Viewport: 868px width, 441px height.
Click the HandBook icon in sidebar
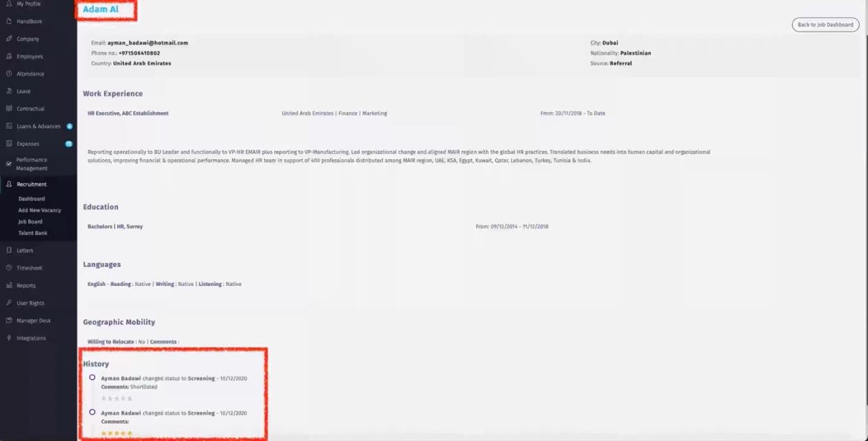click(9, 22)
